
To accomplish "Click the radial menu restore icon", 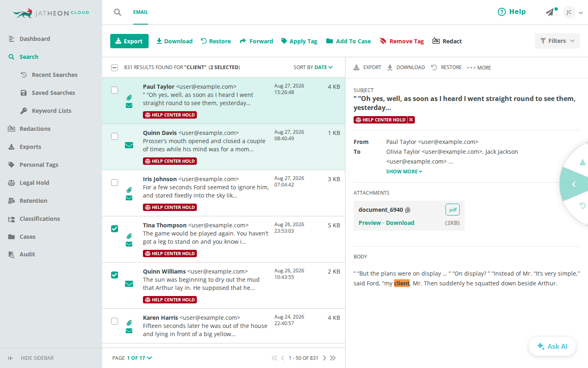I will click(583, 205).
